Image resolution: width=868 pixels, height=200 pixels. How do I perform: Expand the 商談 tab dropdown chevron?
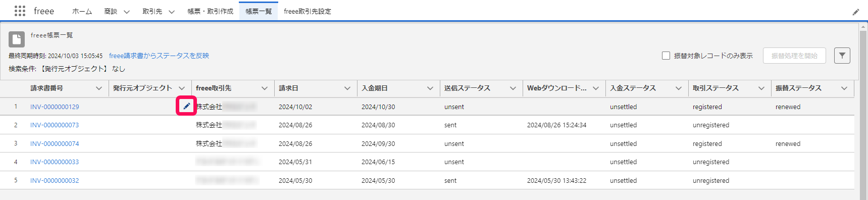point(127,12)
